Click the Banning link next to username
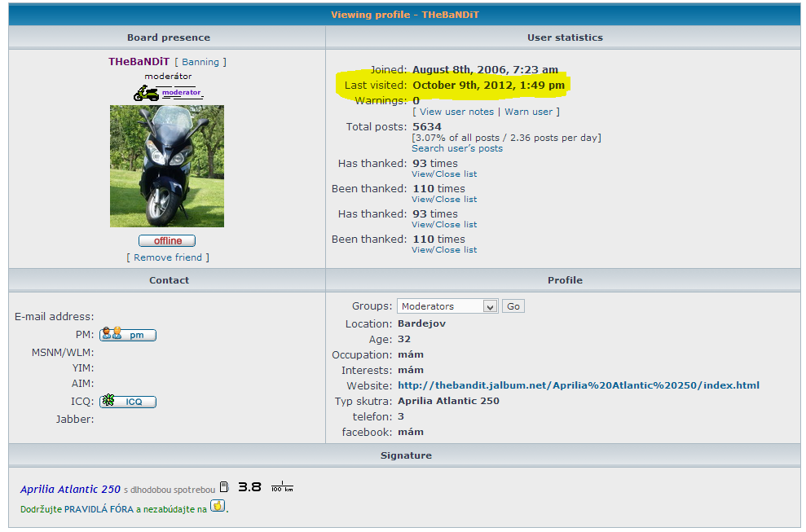 pos(200,62)
